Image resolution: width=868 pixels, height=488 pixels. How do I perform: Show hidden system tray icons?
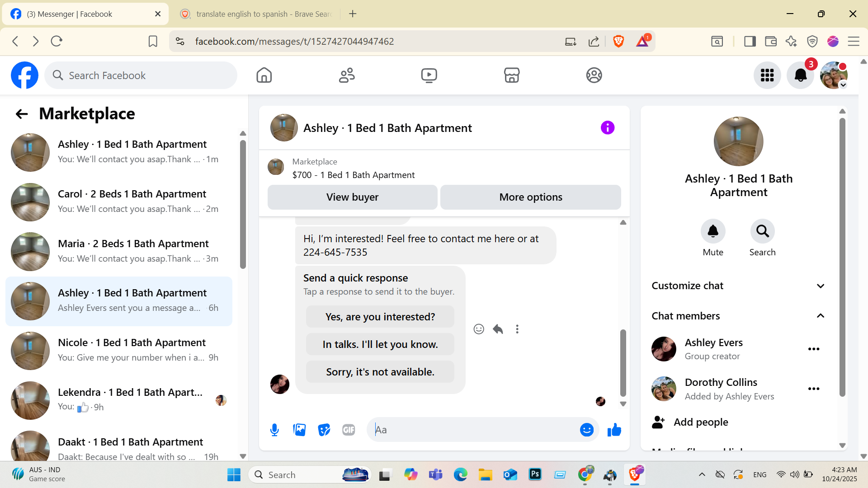coord(702,474)
